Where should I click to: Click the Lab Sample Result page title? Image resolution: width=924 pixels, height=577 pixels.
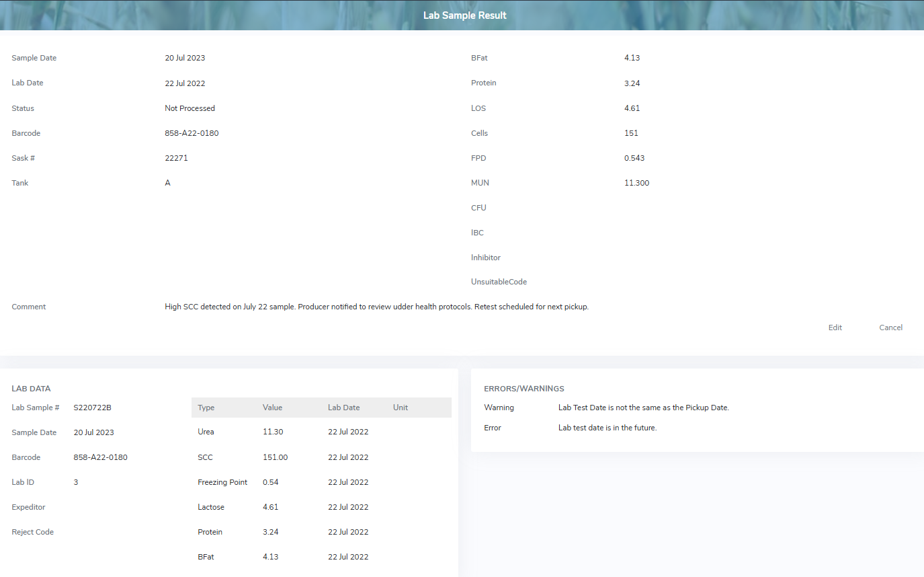(464, 15)
